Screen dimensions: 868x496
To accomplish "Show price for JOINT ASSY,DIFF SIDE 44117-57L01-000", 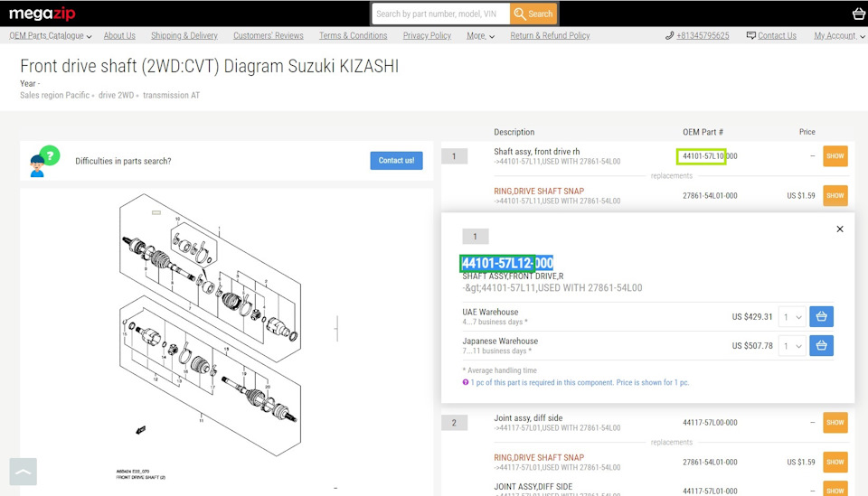I will click(x=835, y=491).
